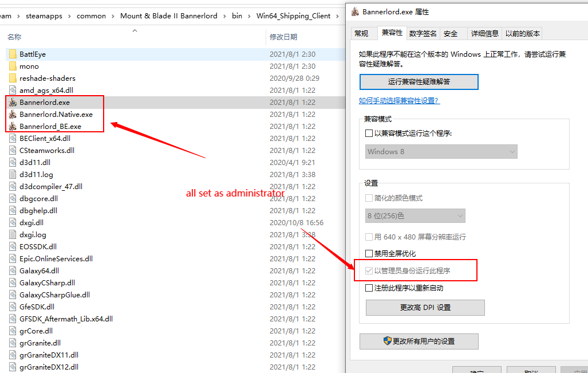Click the mono folder icon
The height and width of the screenshot is (373, 588).
[x=13, y=66]
